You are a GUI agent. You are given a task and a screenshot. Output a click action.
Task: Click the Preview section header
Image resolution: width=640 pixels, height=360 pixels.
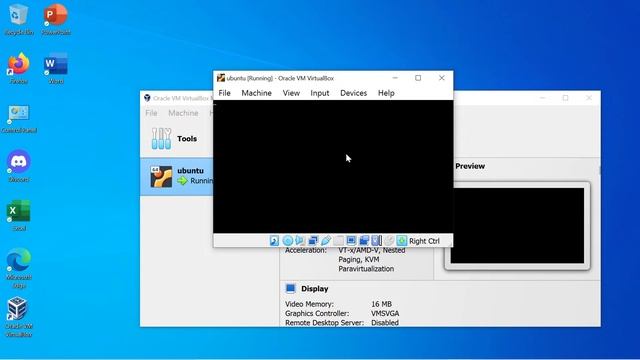click(x=470, y=166)
